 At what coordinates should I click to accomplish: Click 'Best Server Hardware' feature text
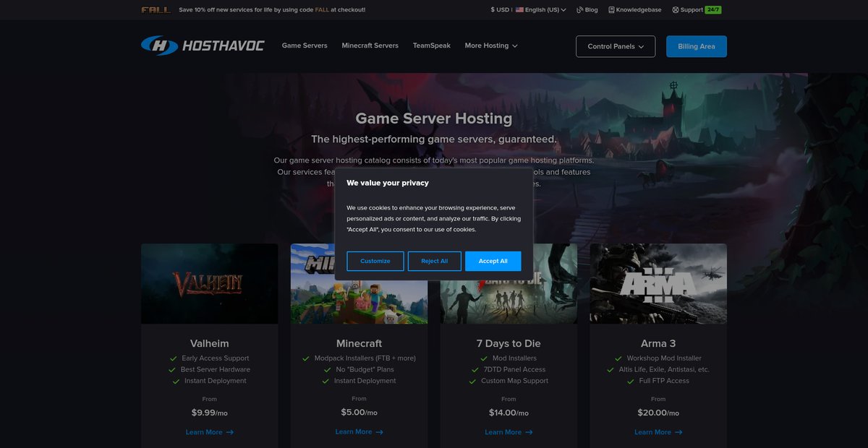[216, 369]
